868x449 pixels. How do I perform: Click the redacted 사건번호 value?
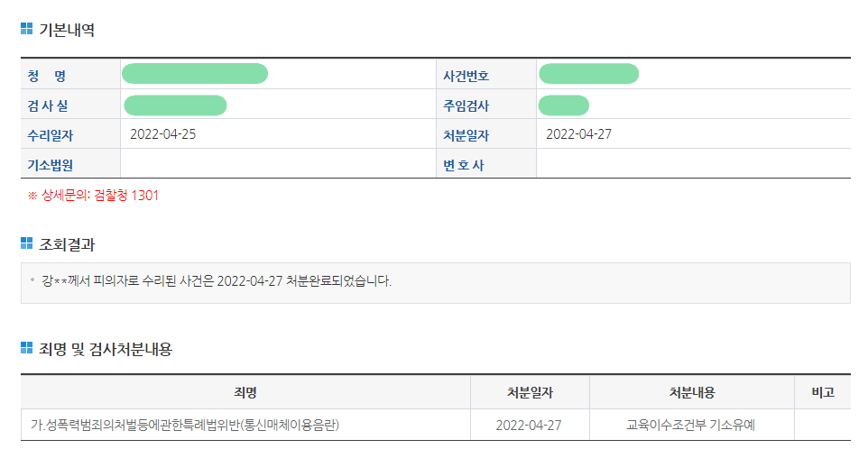588,74
